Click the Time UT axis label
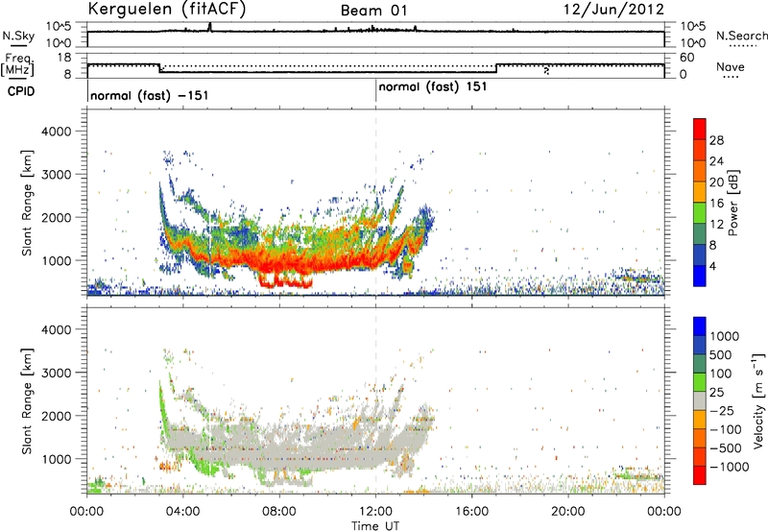The height and width of the screenshot is (532, 768). (375, 526)
